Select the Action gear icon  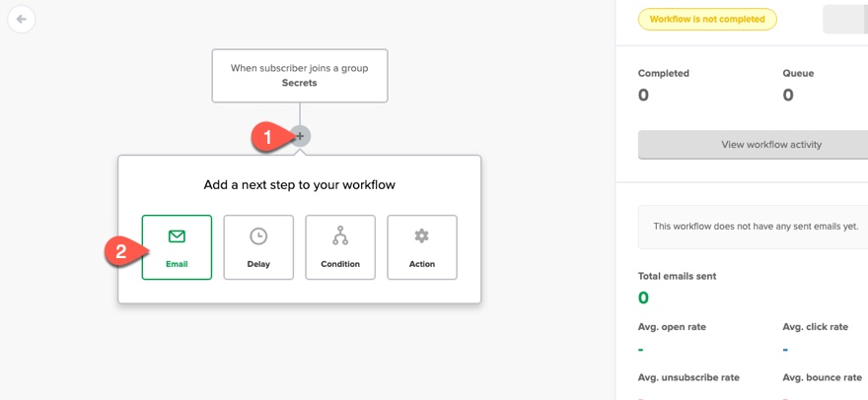(422, 236)
